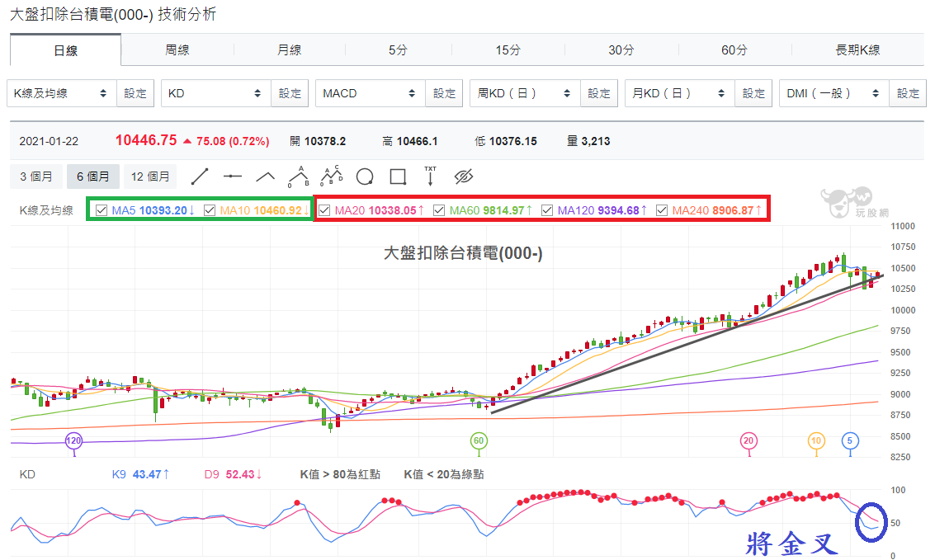This screenshot has height=560, width=935.
Task: Switch to the 15分 tab
Action: [x=508, y=50]
